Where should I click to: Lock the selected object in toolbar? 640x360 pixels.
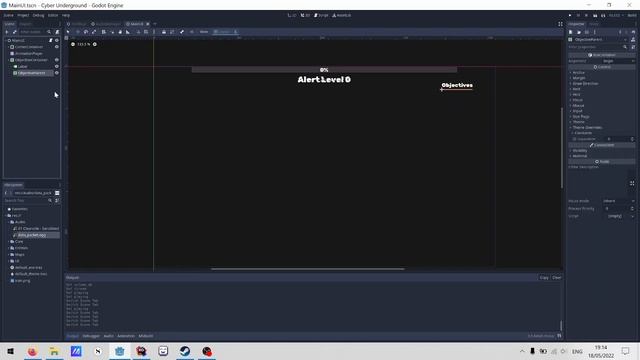(x=164, y=32)
